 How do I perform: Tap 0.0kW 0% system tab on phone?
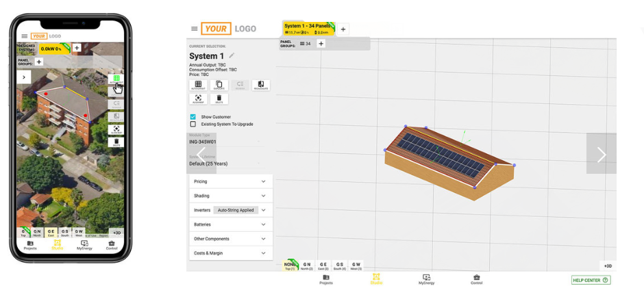[x=54, y=49]
